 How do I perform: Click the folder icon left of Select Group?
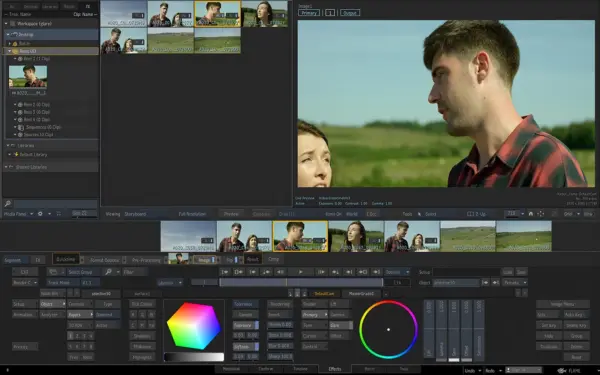[53, 272]
